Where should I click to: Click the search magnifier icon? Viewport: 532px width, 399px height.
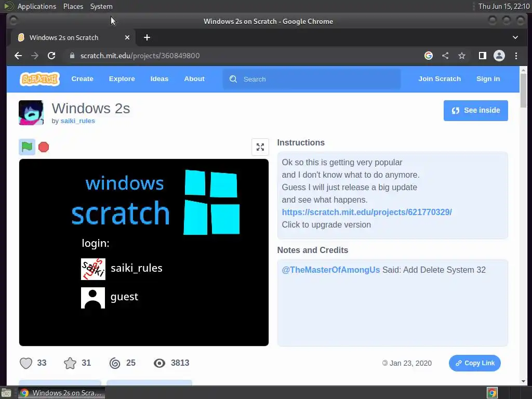pos(233,79)
